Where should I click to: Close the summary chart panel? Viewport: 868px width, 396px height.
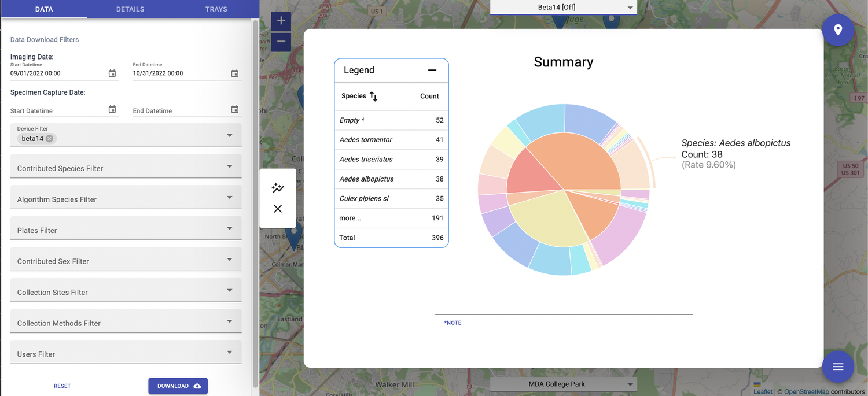pyautogui.click(x=278, y=209)
